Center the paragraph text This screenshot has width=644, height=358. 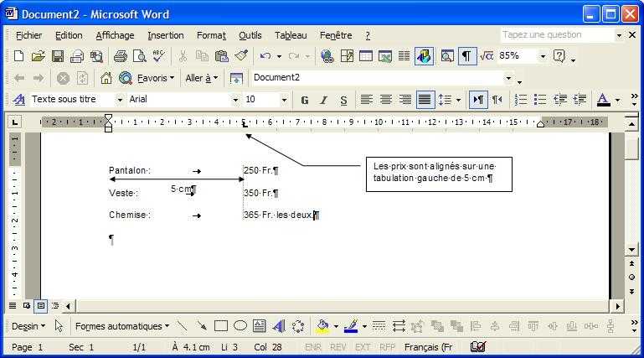[386, 100]
